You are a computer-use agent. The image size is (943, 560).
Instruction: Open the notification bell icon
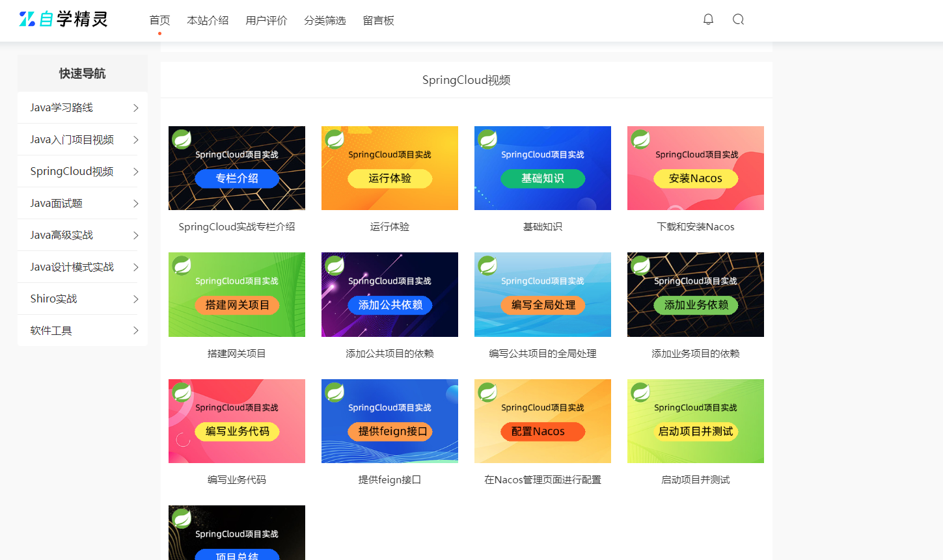coord(708,20)
